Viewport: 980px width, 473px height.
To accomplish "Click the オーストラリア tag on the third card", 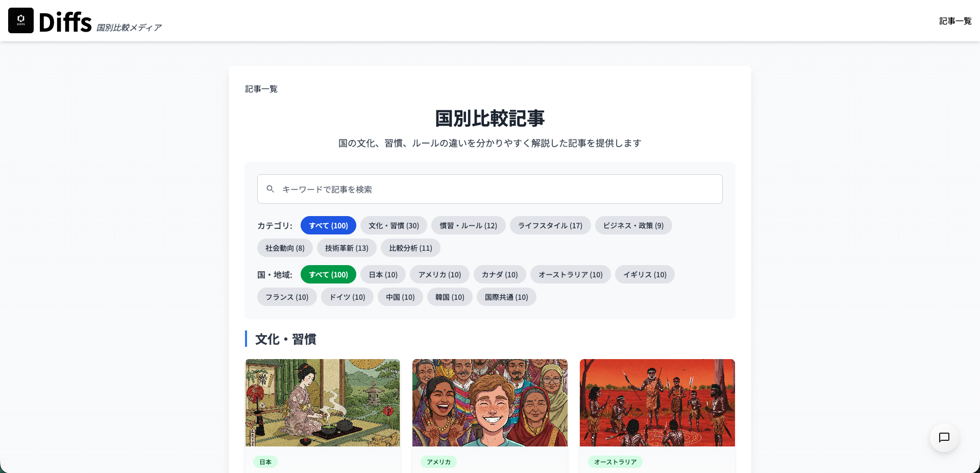I will tap(615, 462).
